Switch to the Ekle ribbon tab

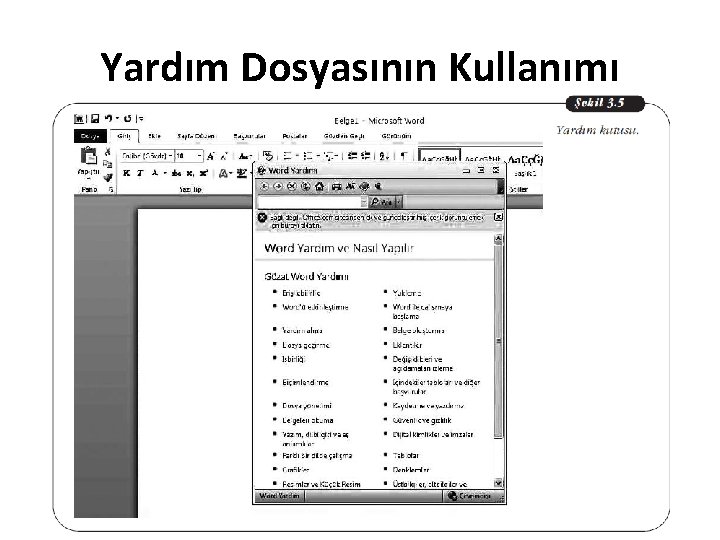pos(154,136)
